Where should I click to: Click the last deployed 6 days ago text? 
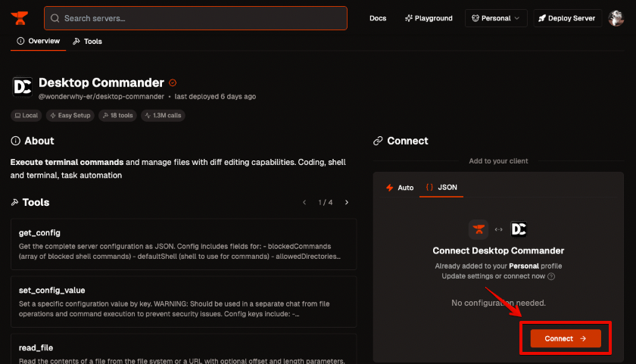215,96
